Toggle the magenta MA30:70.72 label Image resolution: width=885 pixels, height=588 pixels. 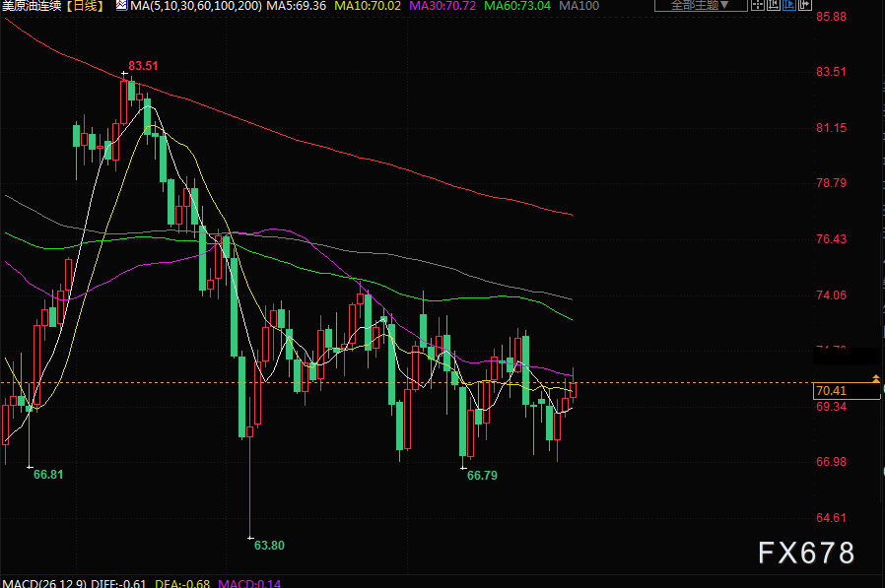[442, 6]
